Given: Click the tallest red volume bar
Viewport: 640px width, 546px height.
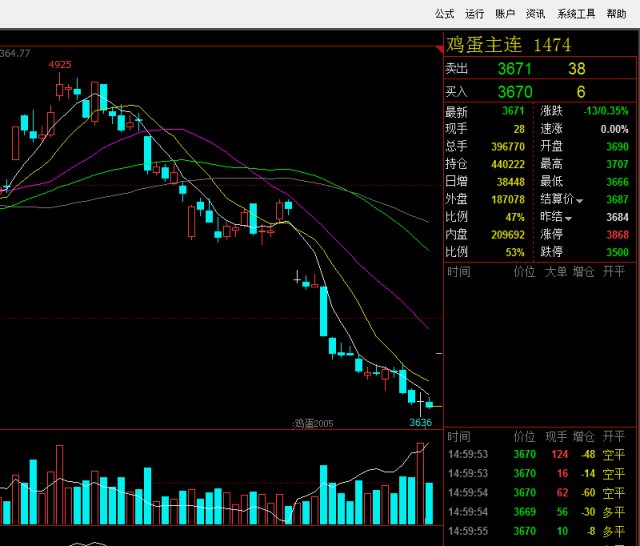Looking at the screenshot, I should pos(420,483).
